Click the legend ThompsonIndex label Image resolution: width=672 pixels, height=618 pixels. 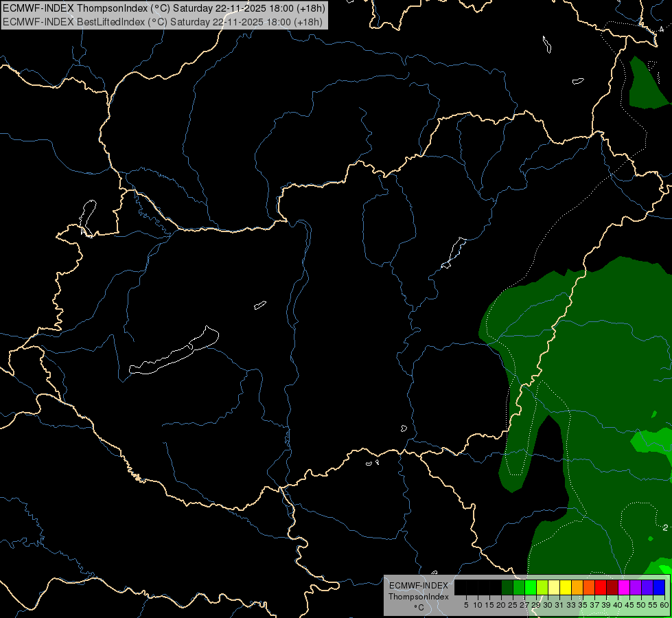419,597
